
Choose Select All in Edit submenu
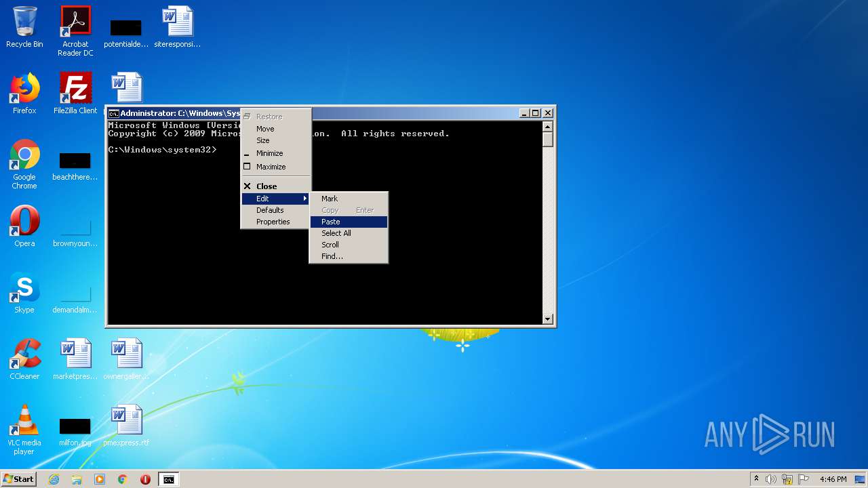349,233
